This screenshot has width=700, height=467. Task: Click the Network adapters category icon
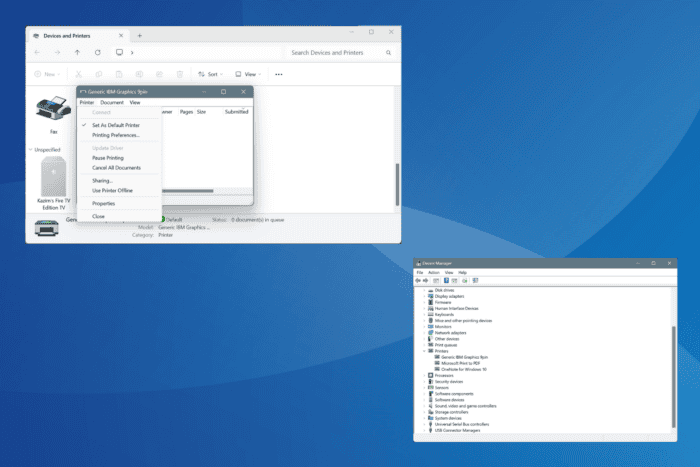coord(430,333)
